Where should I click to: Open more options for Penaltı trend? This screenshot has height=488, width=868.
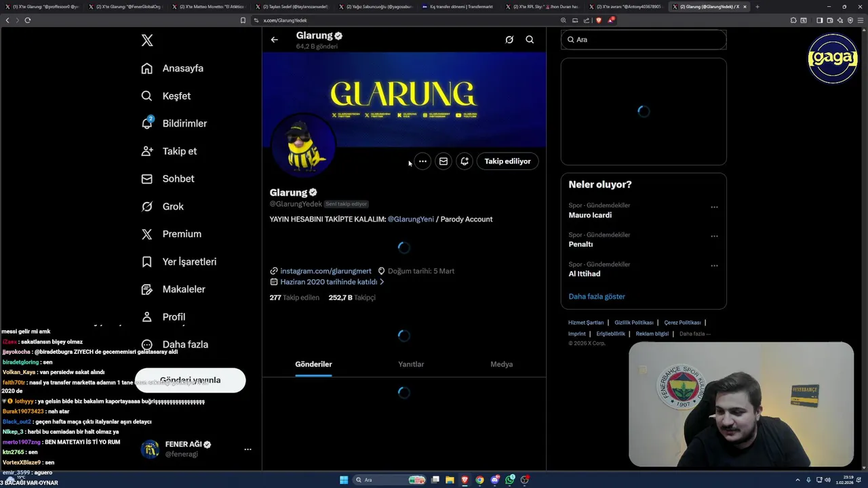point(714,237)
